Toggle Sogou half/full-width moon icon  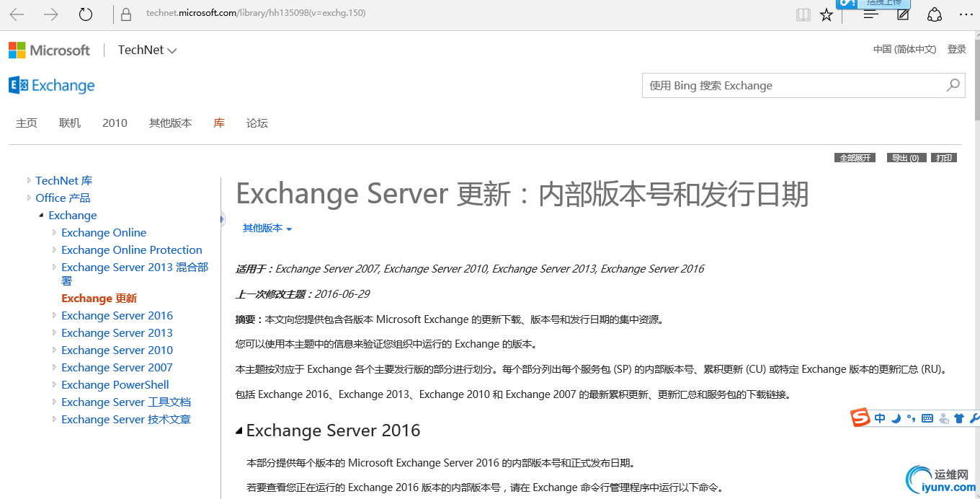(x=896, y=418)
